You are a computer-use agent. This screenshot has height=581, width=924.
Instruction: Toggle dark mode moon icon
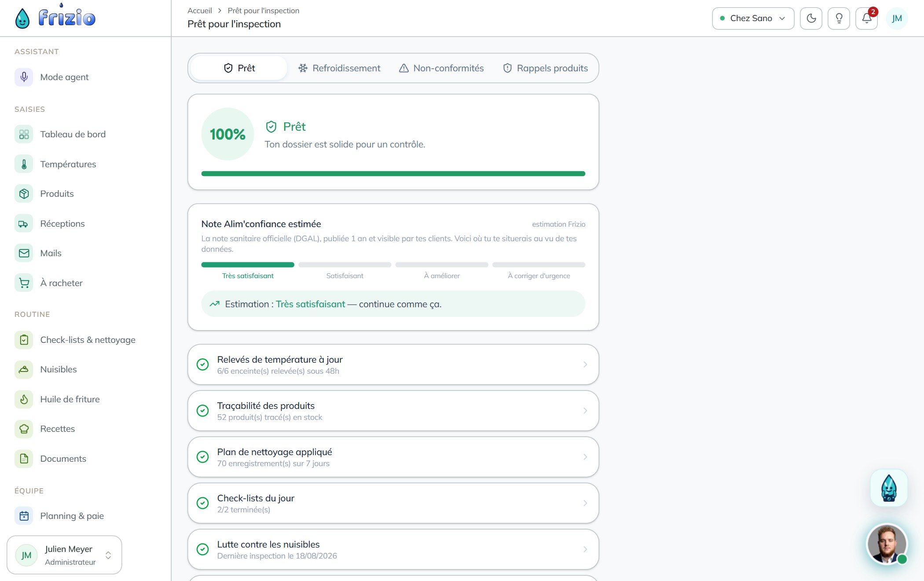(x=811, y=18)
